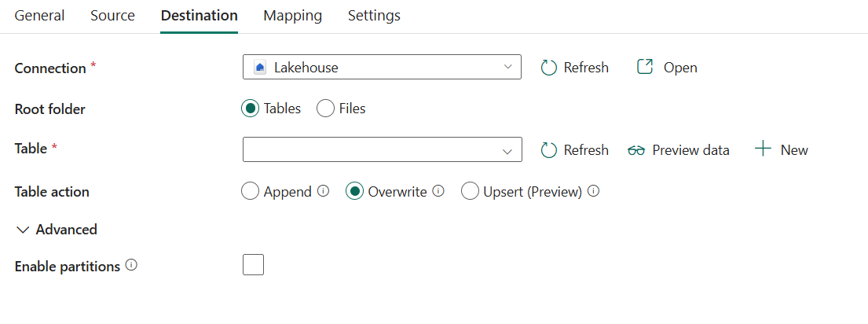
Task: Select the Files root folder option
Action: (x=326, y=109)
